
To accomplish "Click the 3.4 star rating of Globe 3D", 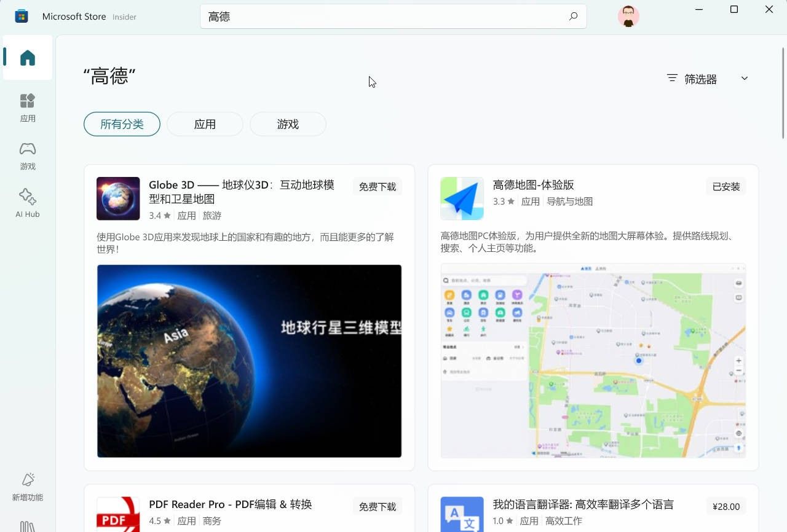I will click(160, 216).
